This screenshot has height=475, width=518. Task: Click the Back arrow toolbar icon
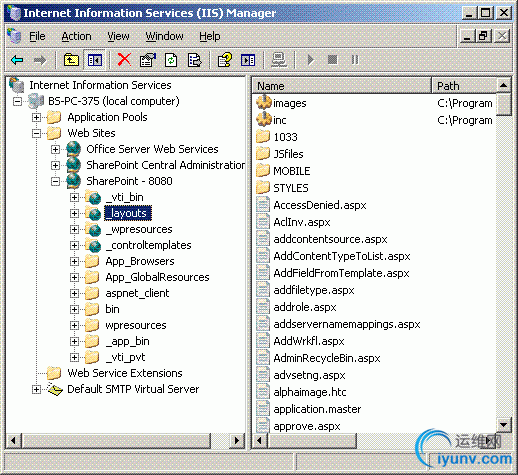(17, 60)
